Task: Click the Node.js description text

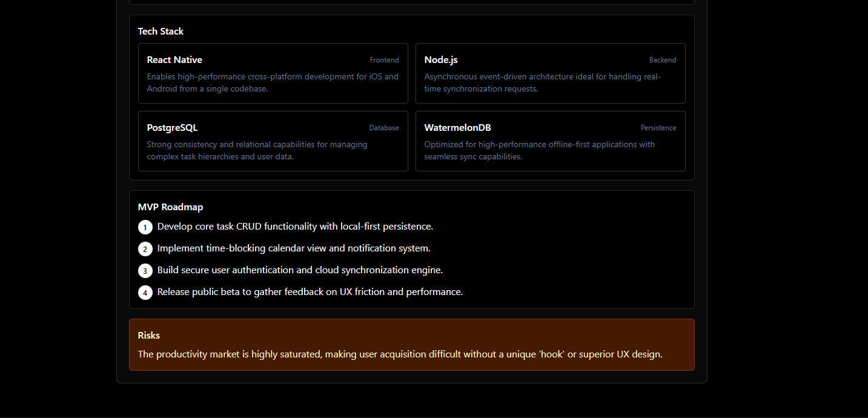Action: 543,82
